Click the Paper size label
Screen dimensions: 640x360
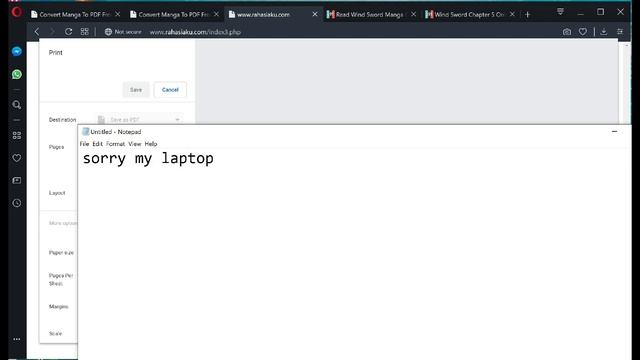click(x=61, y=253)
